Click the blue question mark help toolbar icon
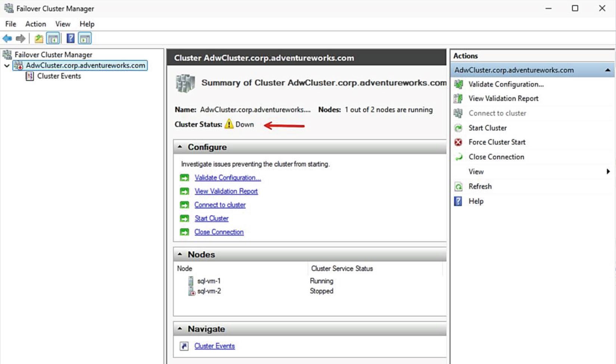 tap(71, 38)
